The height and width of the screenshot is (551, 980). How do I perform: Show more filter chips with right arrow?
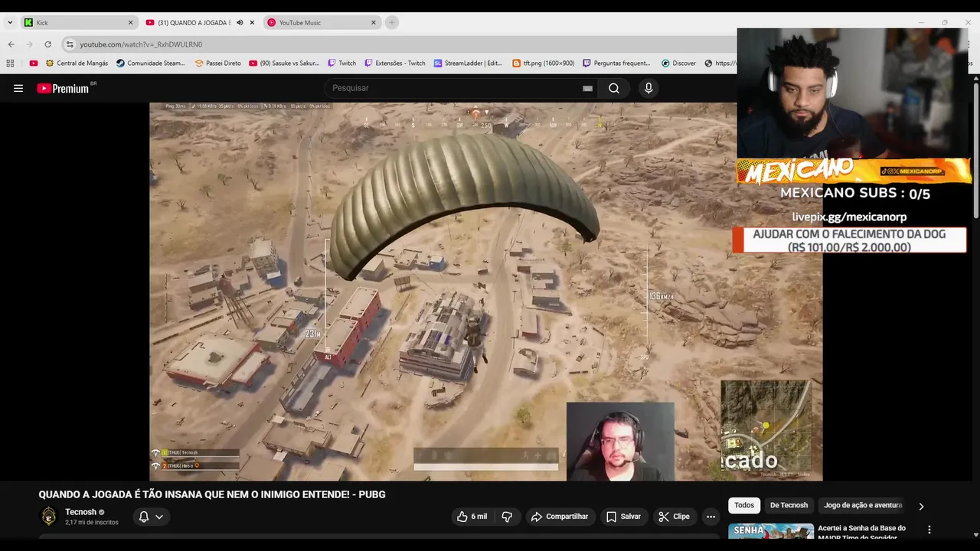[x=921, y=506]
